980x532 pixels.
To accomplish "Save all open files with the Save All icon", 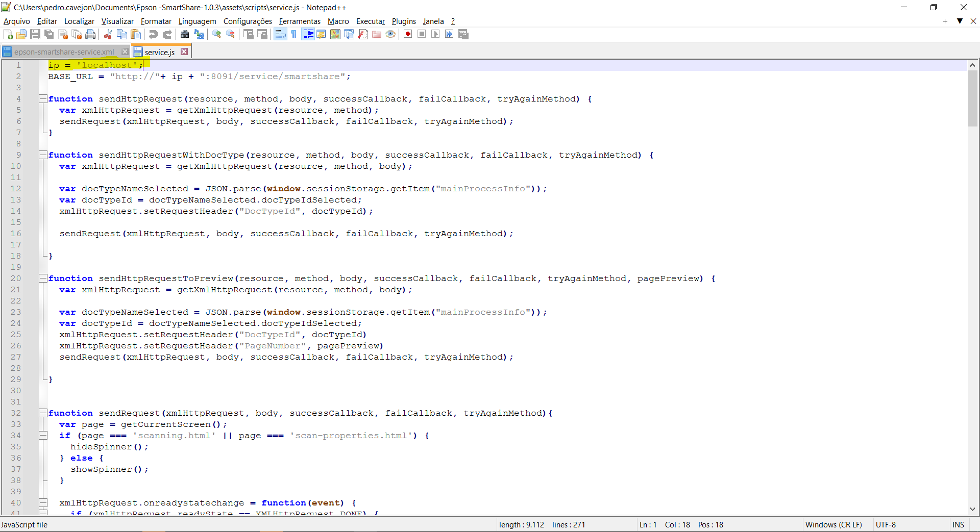I will point(49,34).
